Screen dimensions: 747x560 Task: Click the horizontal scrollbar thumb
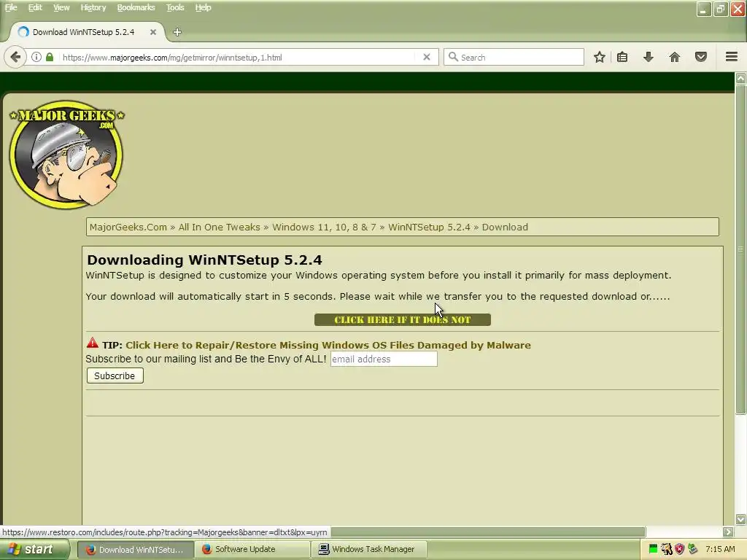488,532
